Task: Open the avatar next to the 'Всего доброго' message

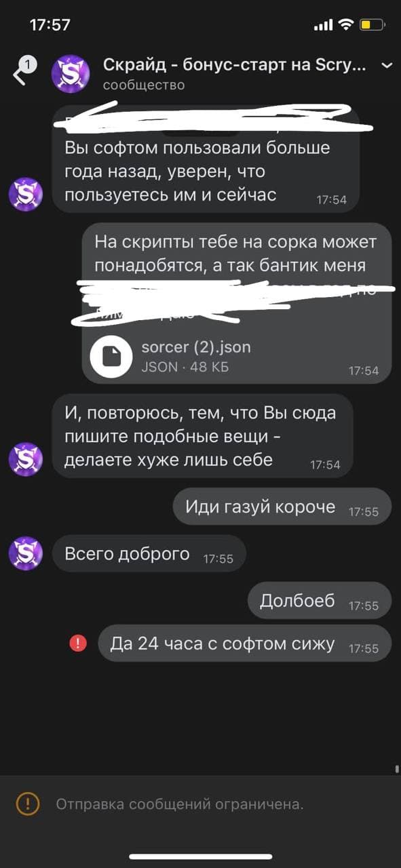Action: click(26, 553)
